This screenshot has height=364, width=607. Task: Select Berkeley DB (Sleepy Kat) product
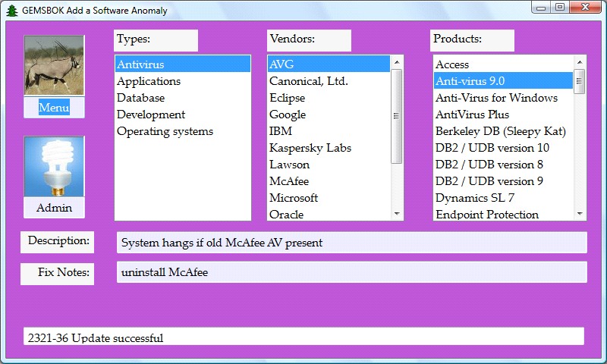pos(503,131)
